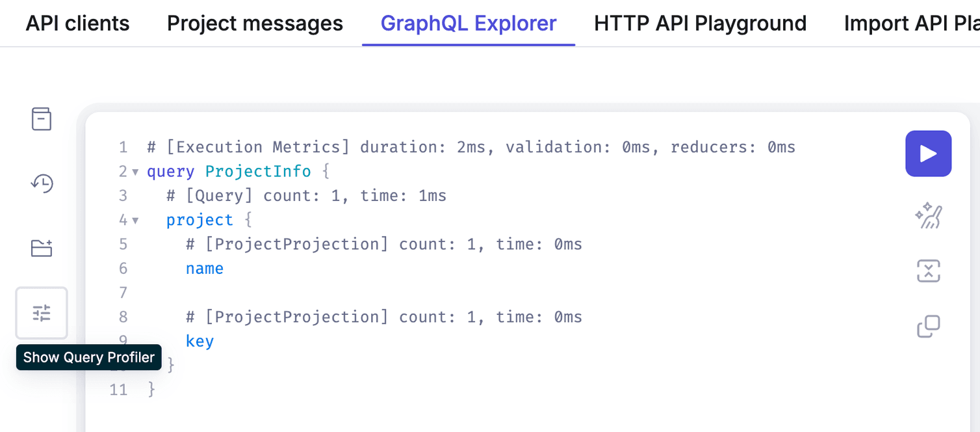Click the key field on line 9
The width and height of the screenshot is (980, 432).
pyautogui.click(x=200, y=341)
